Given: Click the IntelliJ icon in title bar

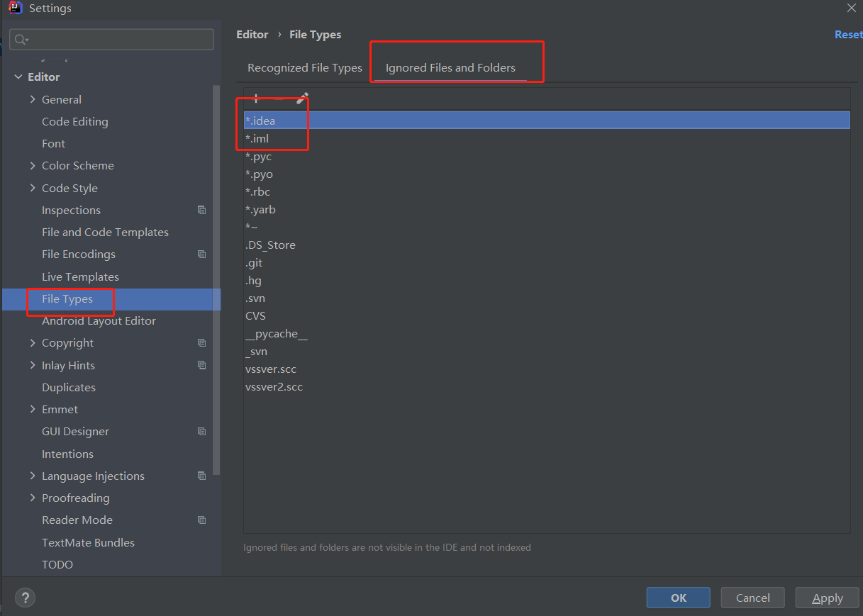Looking at the screenshot, I should (x=16, y=9).
